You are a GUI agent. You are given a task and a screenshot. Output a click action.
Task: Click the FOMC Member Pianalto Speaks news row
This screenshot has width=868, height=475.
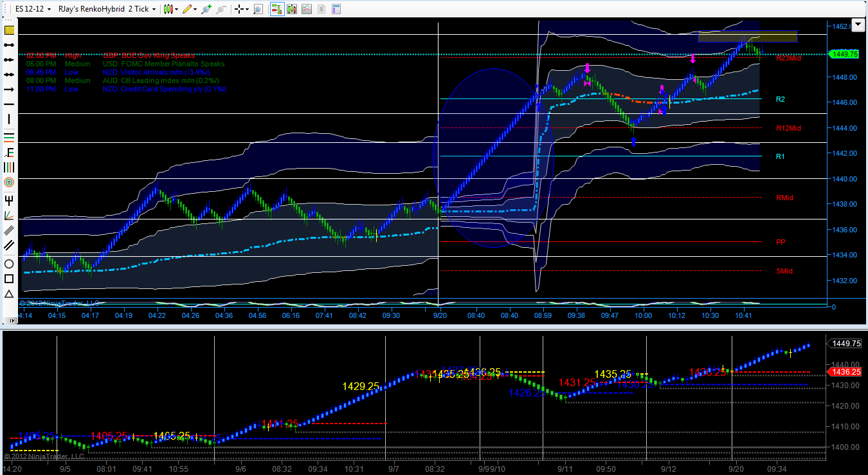pyautogui.click(x=125, y=64)
